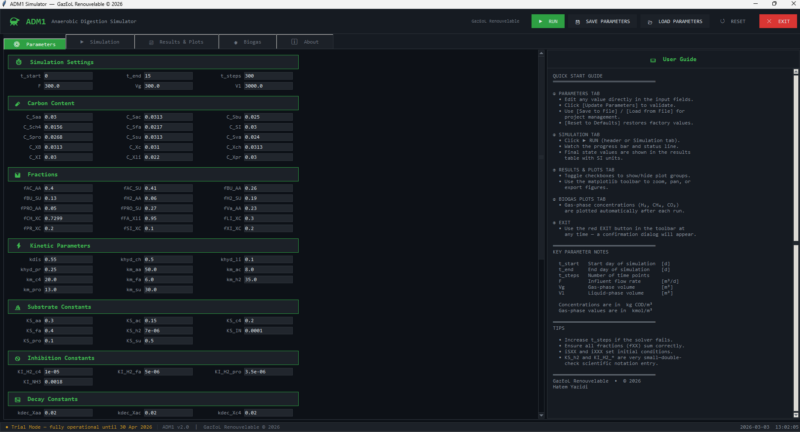Click the Decay Constants section icon
800x432 pixels.
(x=19, y=398)
